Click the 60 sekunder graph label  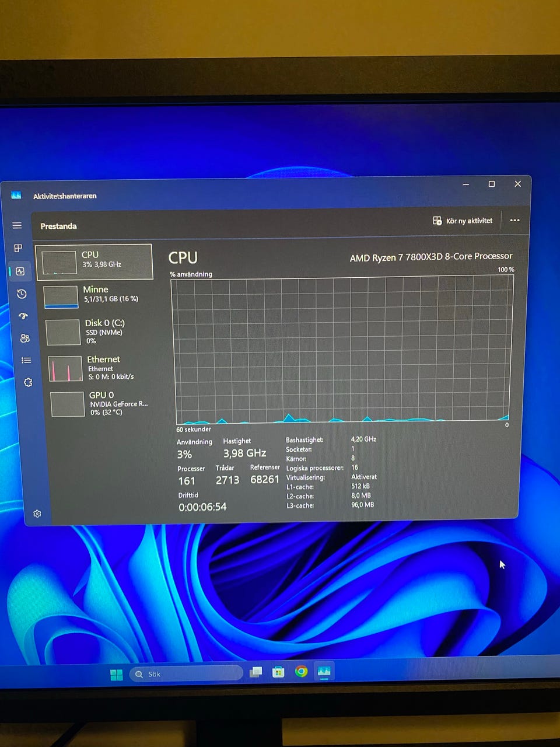point(194,429)
